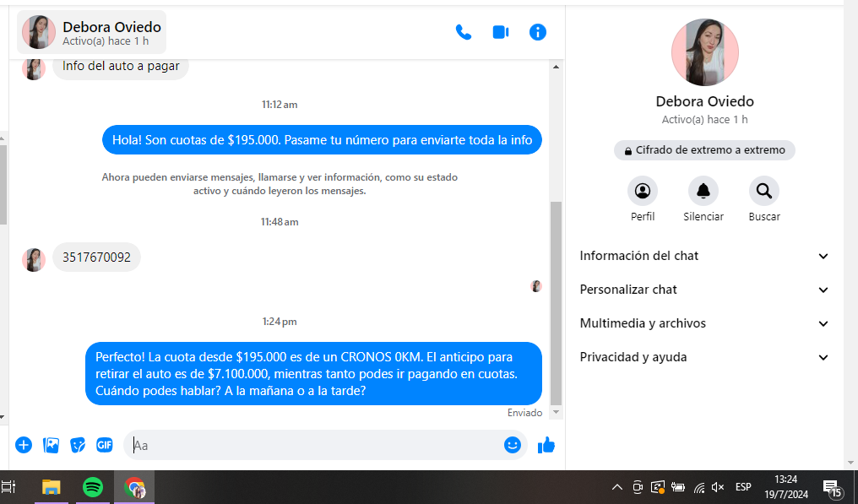Image resolution: width=858 pixels, height=504 pixels.
Task: Attach a photo using the image icon
Action: click(x=51, y=445)
